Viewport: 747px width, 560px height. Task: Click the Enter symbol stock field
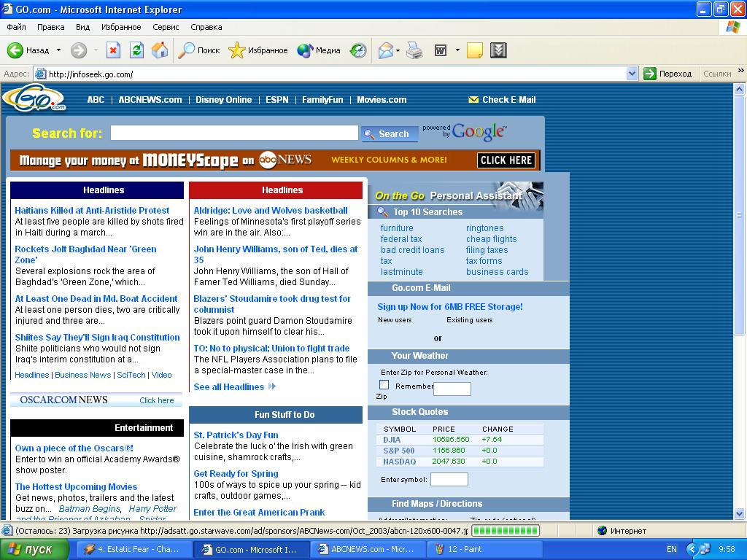pos(449,480)
